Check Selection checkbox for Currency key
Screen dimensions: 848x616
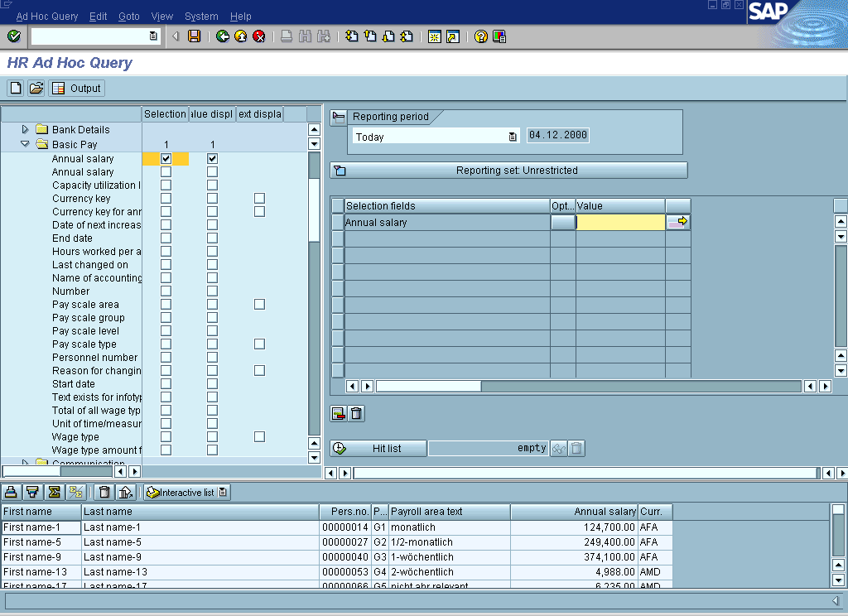point(166,199)
